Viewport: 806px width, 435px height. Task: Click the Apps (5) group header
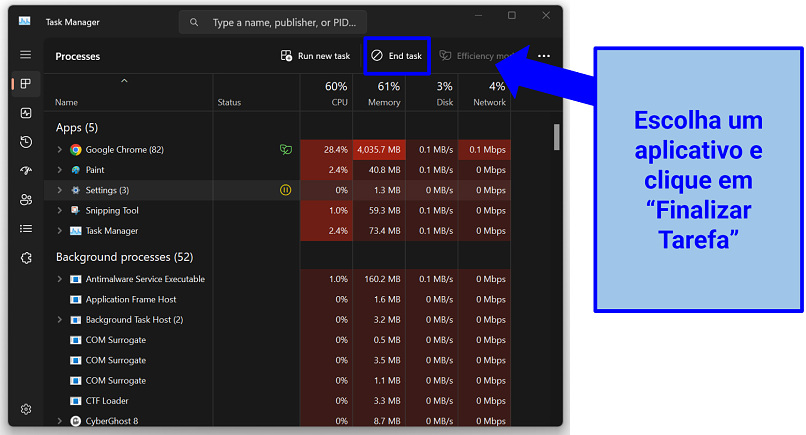[77, 128]
